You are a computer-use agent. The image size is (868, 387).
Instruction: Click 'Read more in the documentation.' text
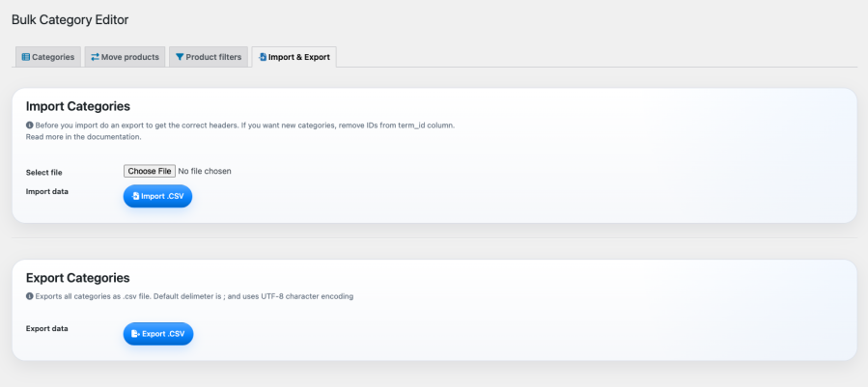pyautogui.click(x=84, y=137)
